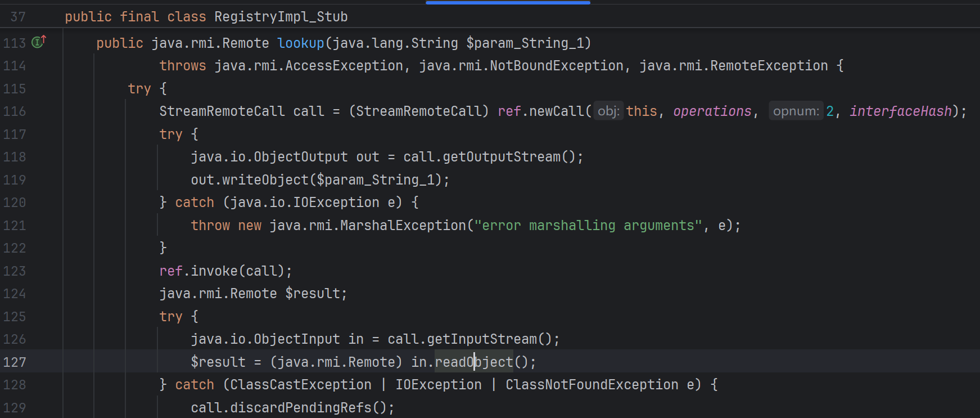980x418 pixels.
Task: Click MarshalException class name
Action: (x=403, y=226)
